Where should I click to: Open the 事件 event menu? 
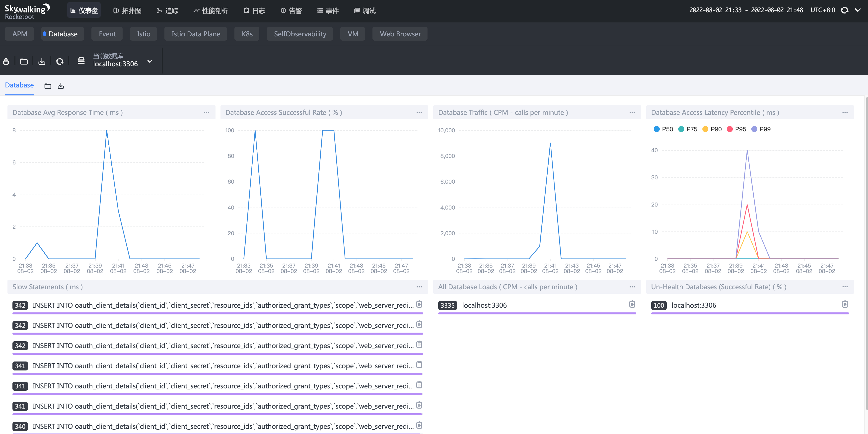click(x=328, y=10)
